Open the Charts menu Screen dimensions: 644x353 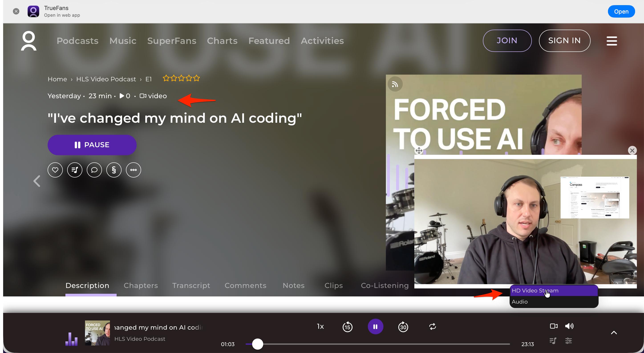pyautogui.click(x=222, y=41)
